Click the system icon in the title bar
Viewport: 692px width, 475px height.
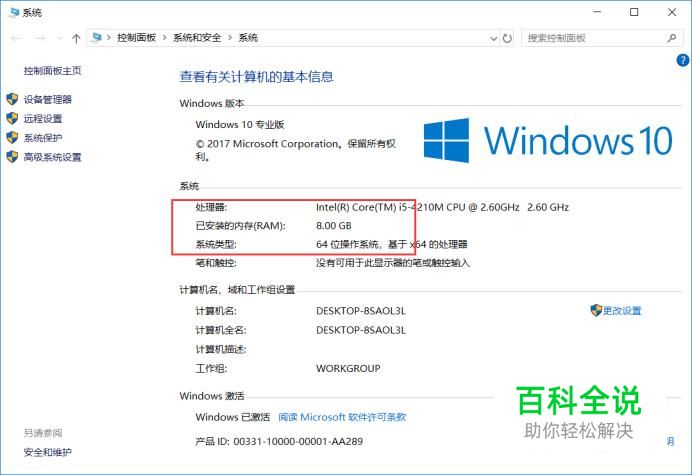tap(14, 12)
